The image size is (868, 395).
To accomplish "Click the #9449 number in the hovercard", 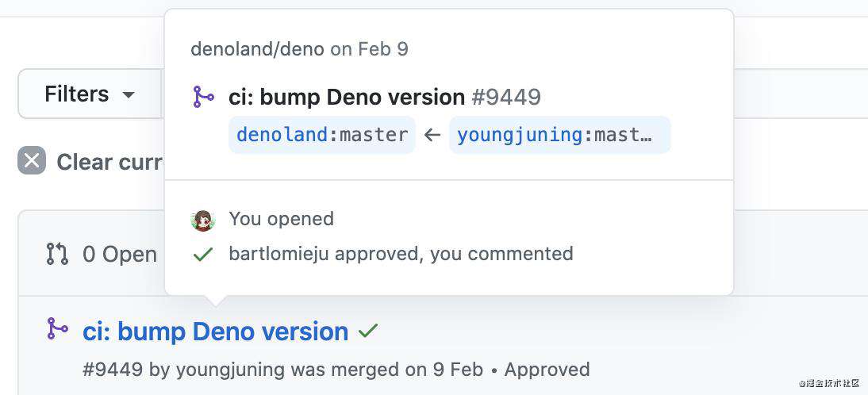I will coord(506,98).
